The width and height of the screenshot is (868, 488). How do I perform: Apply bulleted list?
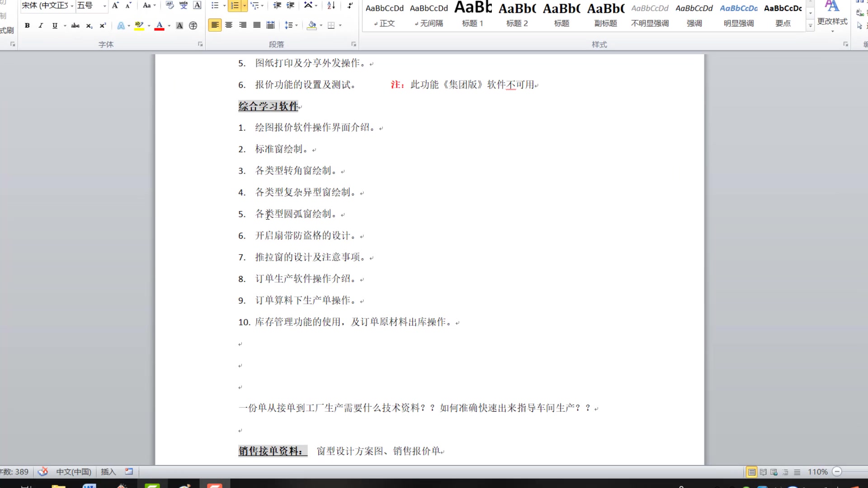pos(215,5)
